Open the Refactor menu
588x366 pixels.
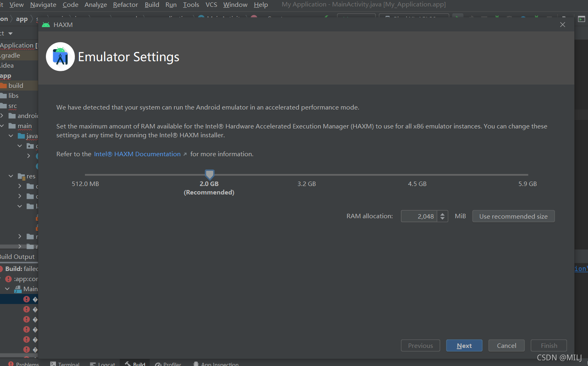click(x=126, y=5)
